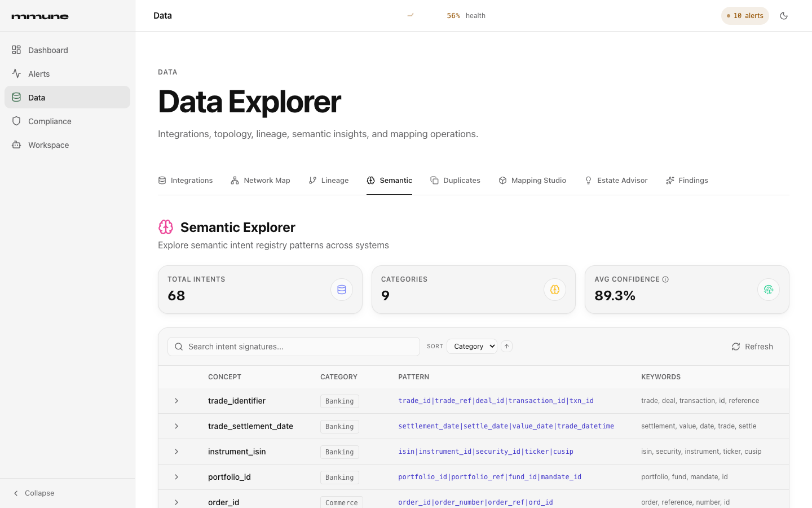Collapse the sidebar
This screenshot has width=812, height=508.
click(34, 493)
